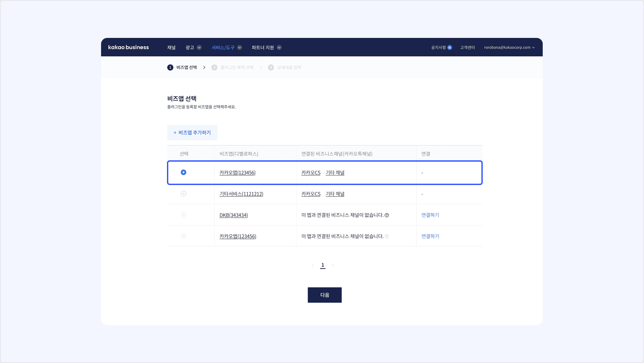644x363 pixels.
Task: Click the info icon in DKB row
Action: (387, 215)
